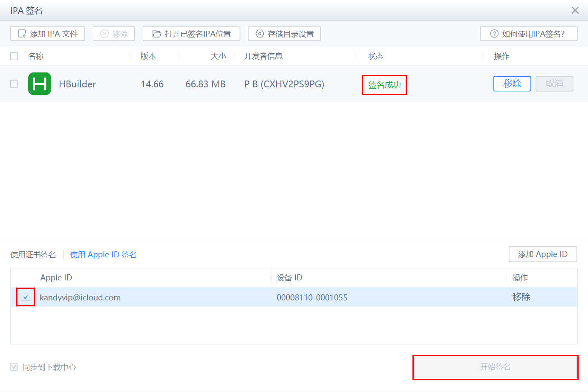Click the folder icon for signed IPA location

click(x=157, y=34)
